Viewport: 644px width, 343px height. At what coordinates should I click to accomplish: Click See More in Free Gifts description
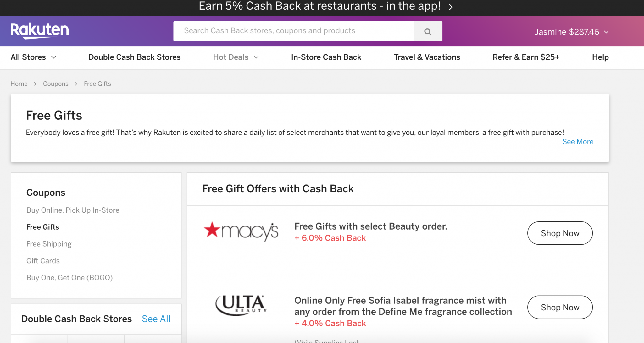pyautogui.click(x=578, y=142)
